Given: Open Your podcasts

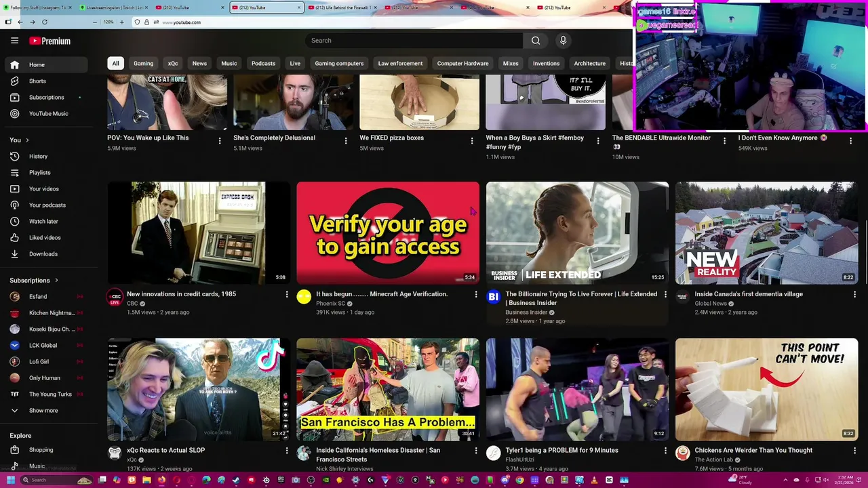Looking at the screenshot, I should pyautogui.click(x=45, y=205).
